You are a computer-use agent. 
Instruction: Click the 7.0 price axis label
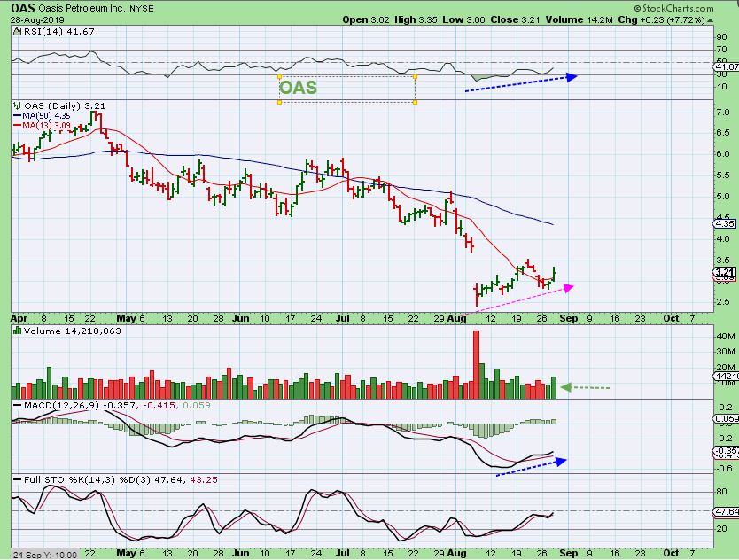723,113
